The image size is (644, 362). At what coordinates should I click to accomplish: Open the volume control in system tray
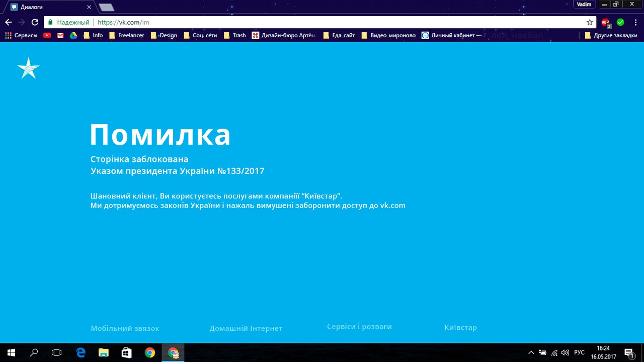565,352
